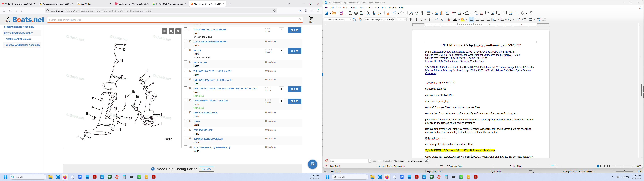The width and height of the screenshot is (644, 181).
Task: Open the font name dropdown in Writer
Action: (394, 19)
